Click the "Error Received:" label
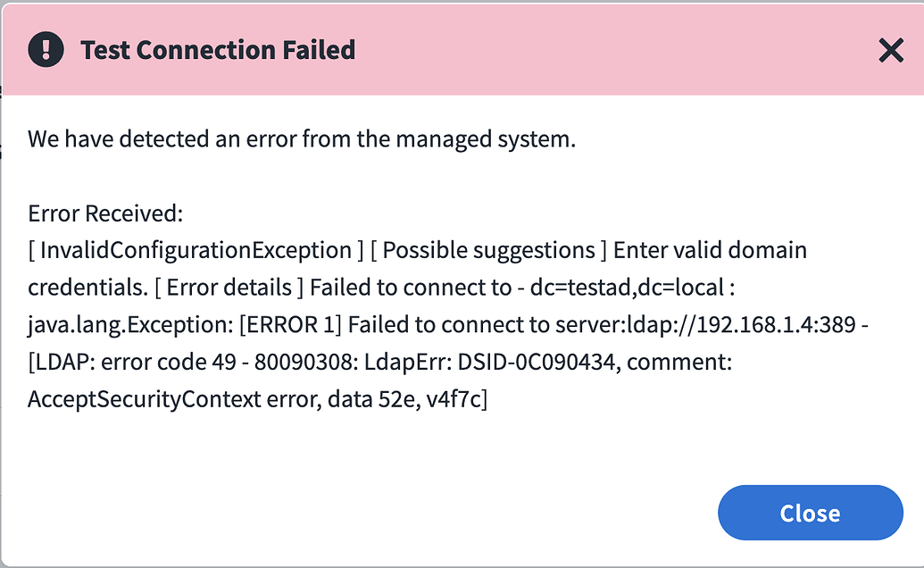Screen dimensions: 924x568 tap(105, 213)
